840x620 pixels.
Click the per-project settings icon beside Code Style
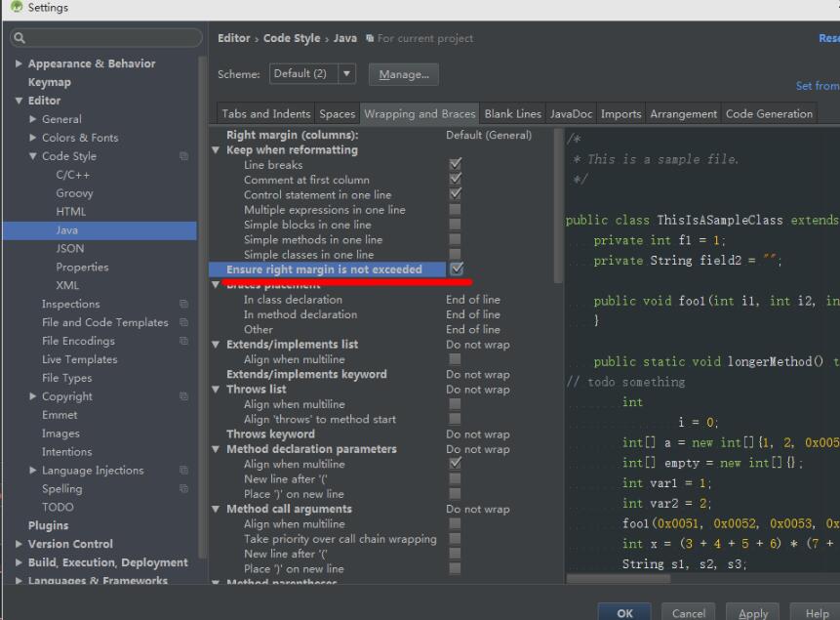click(x=182, y=156)
